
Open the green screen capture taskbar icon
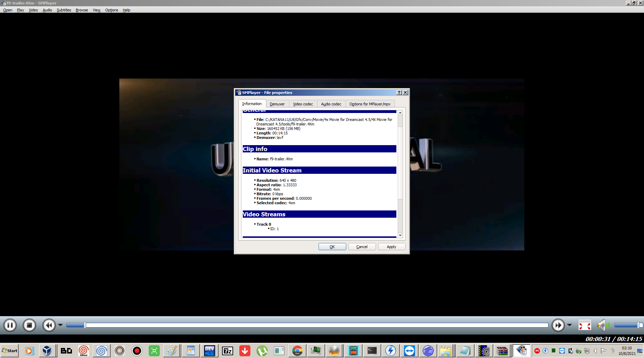pos(154,351)
